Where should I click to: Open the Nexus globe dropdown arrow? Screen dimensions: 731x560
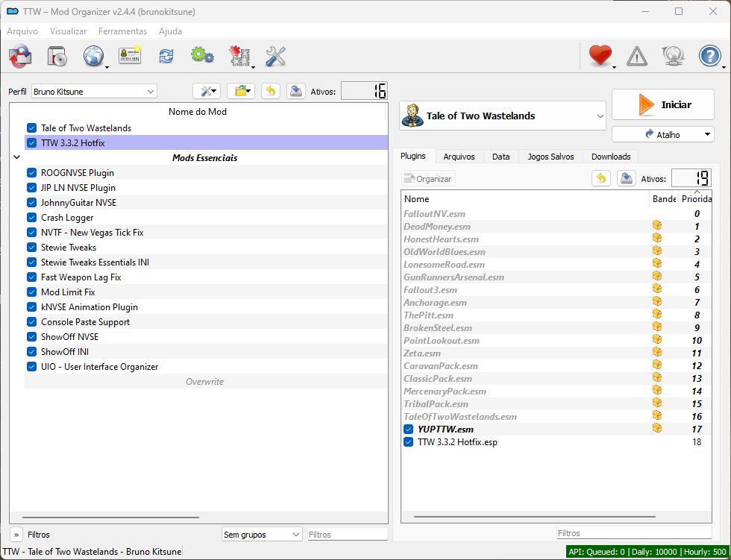107,68
